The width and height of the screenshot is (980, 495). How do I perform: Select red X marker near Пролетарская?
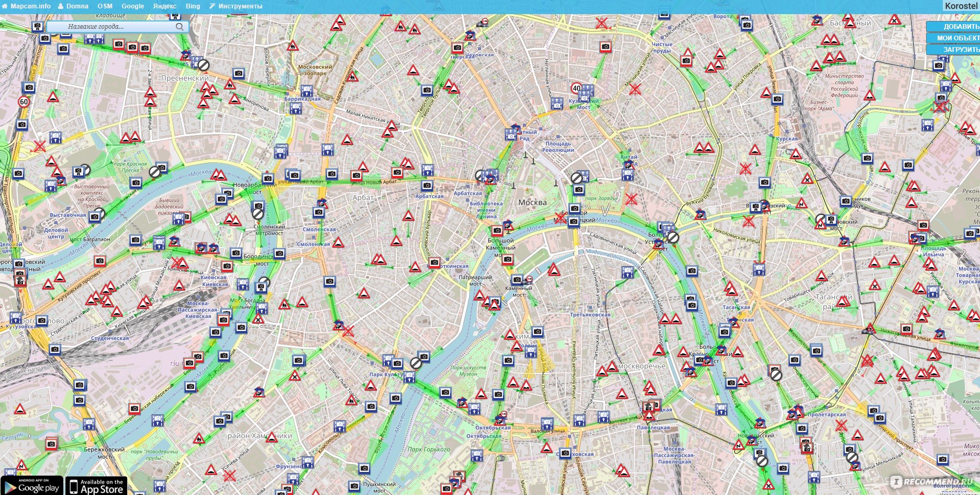click(841, 425)
